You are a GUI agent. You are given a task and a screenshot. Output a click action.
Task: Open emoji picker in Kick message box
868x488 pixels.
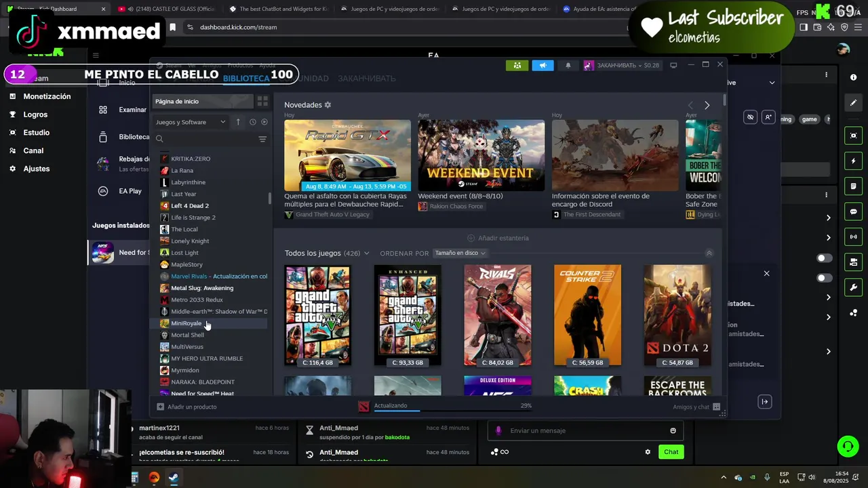click(673, 430)
